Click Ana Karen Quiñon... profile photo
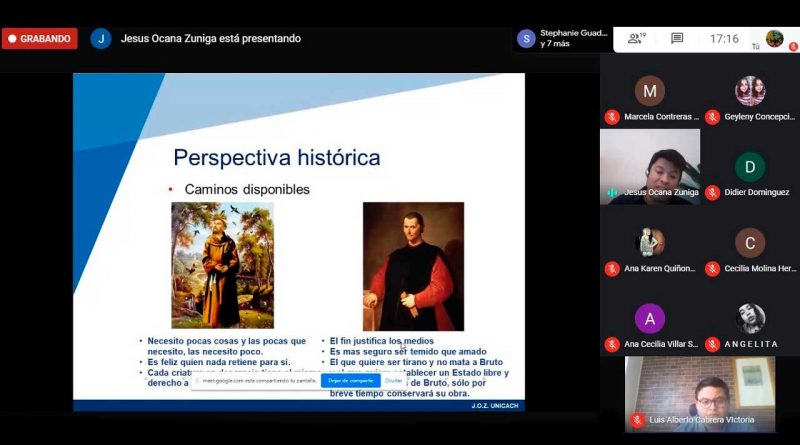Screen dimensions: 800x445 coord(649,242)
